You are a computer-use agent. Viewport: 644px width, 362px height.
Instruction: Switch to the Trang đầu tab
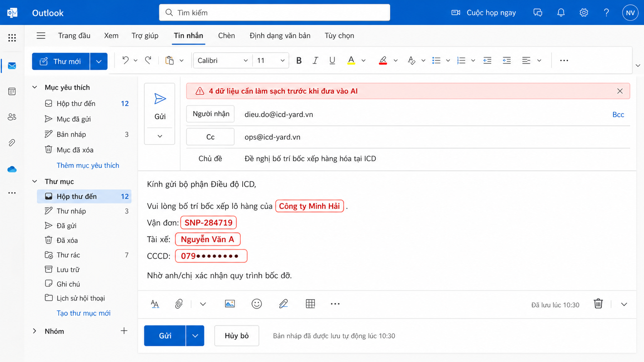tap(74, 36)
